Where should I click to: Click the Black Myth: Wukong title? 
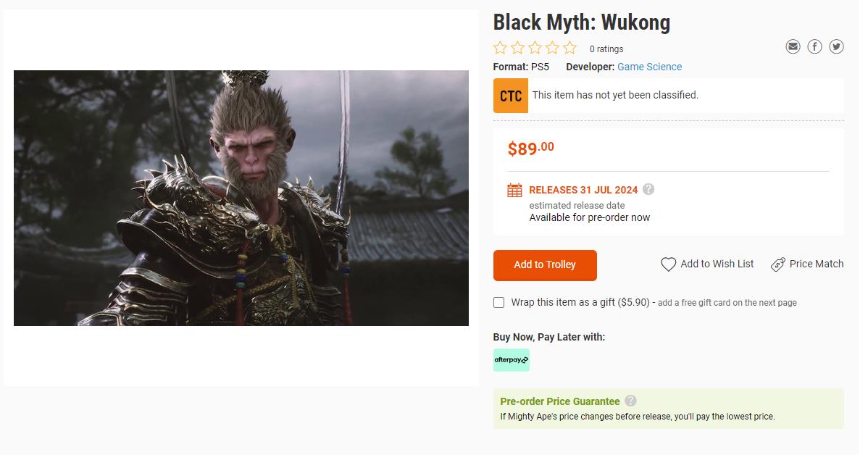point(581,22)
